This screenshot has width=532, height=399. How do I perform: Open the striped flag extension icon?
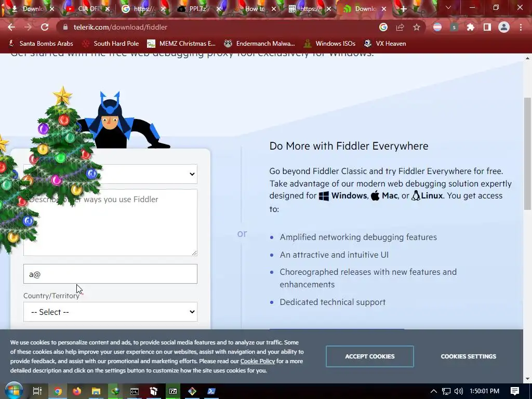(x=437, y=27)
